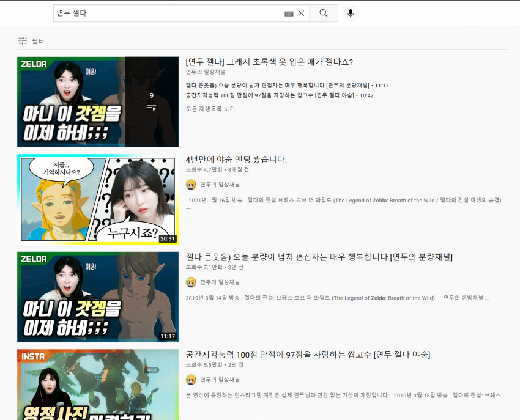Click 조회수 5.6만회 view count text
Screen dimensions: 520x420
pyautogui.click(x=204, y=364)
